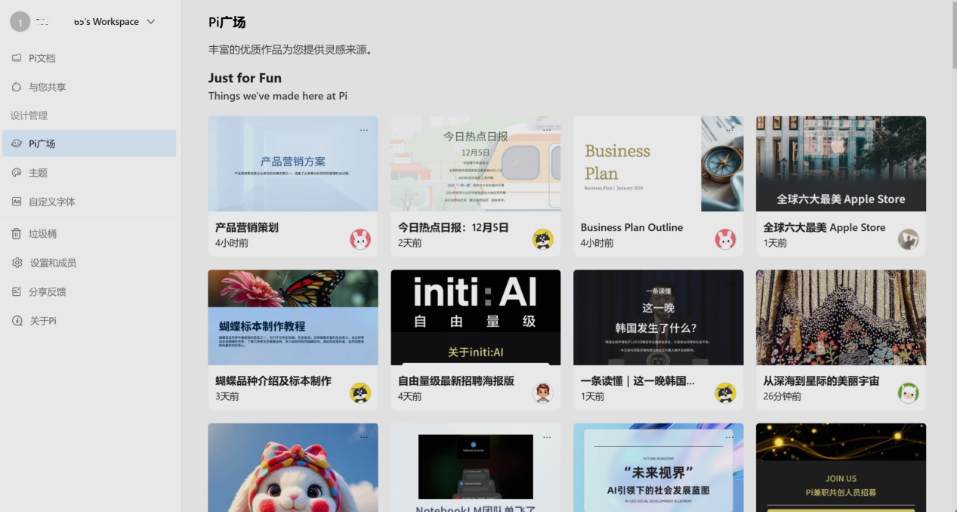Image resolution: width=957 pixels, height=512 pixels.
Task: Click the 自定义字体 font icon
Action: click(16, 201)
